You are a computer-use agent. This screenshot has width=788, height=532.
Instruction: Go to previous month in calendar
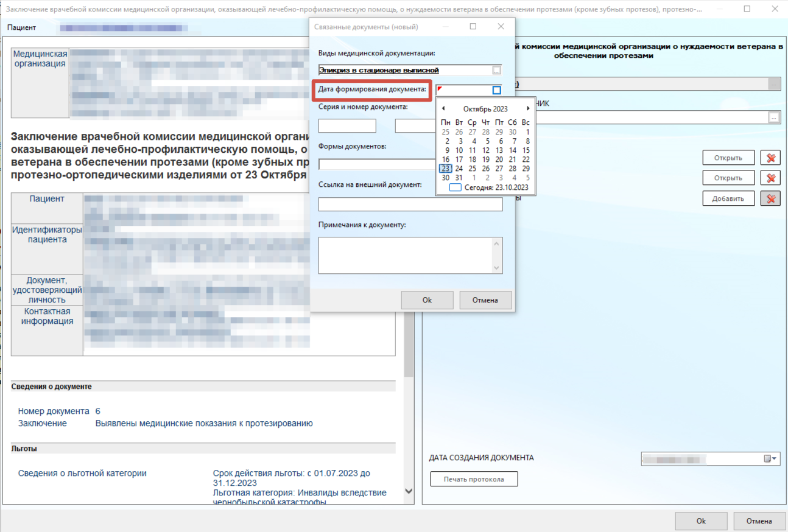443,108
